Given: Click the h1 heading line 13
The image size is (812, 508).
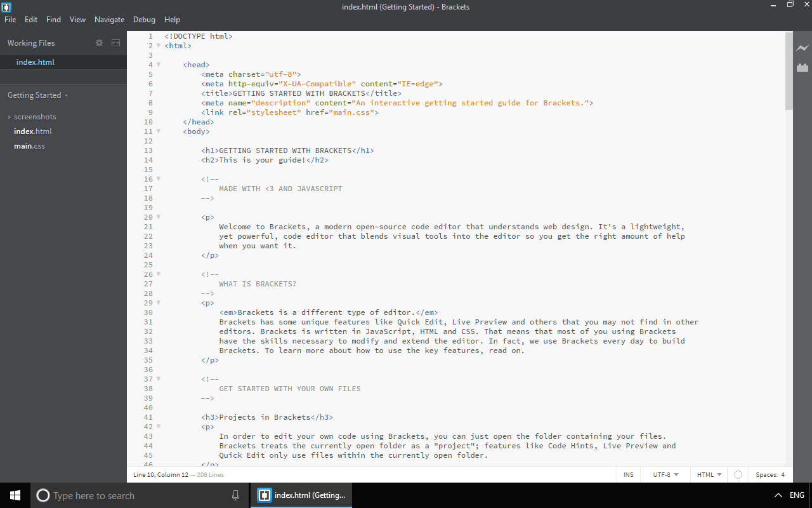Looking at the screenshot, I should click(288, 150).
